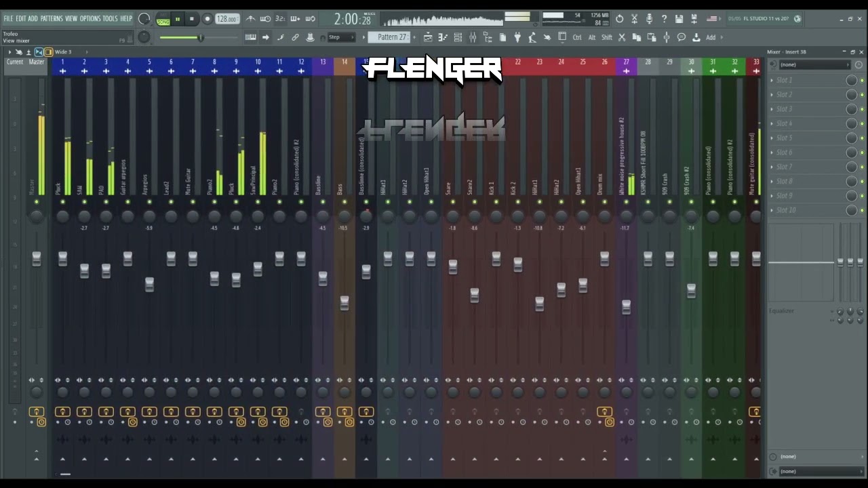The width and height of the screenshot is (868, 488).
Task: Click the Ctrl modifier button
Action: tap(577, 37)
